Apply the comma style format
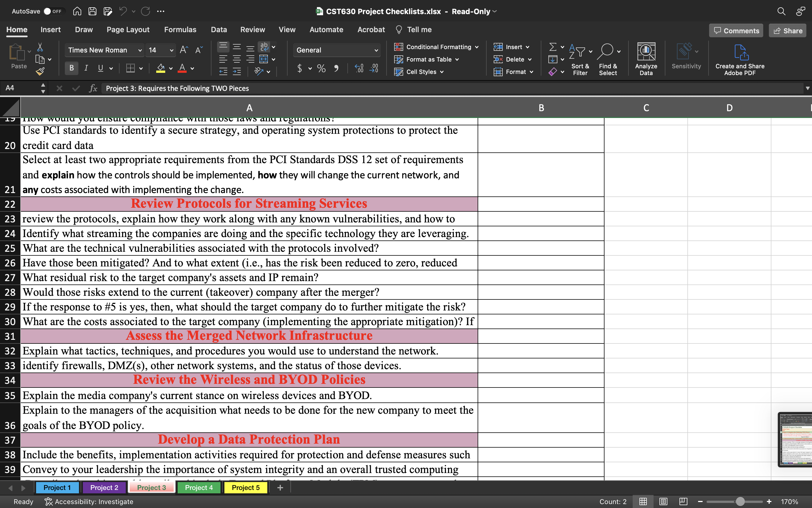Image resolution: width=812 pixels, height=508 pixels. (336, 69)
